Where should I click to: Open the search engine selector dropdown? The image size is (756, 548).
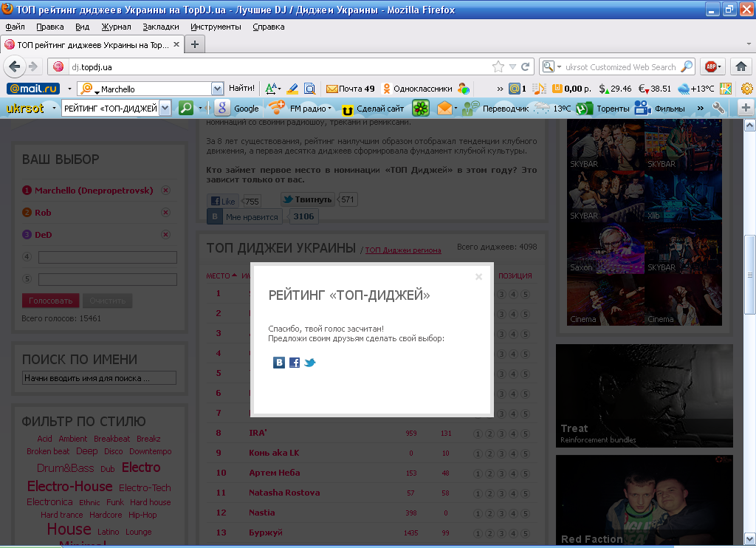pos(560,67)
